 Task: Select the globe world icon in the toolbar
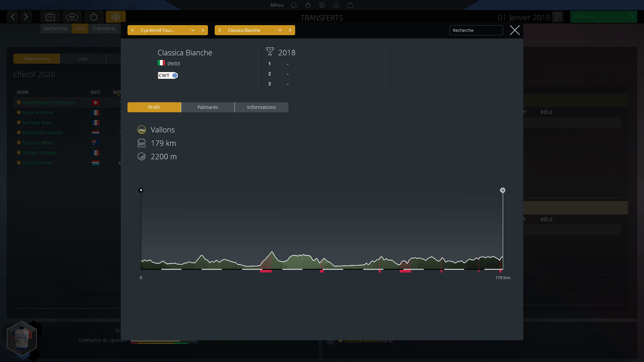click(115, 17)
